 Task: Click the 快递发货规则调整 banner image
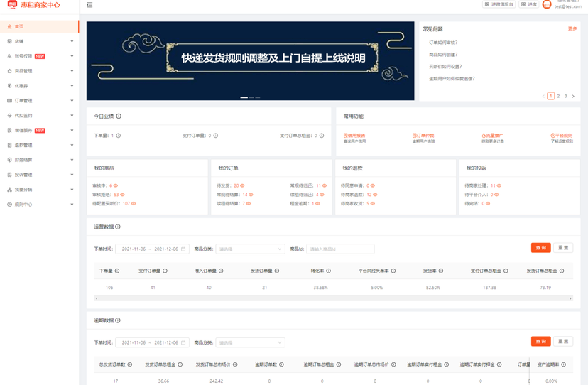point(251,61)
